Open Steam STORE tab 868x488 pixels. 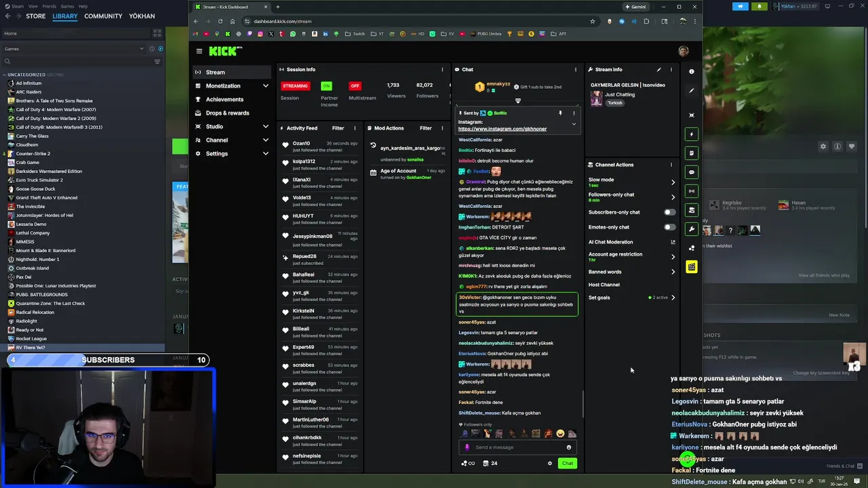pos(36,16)
